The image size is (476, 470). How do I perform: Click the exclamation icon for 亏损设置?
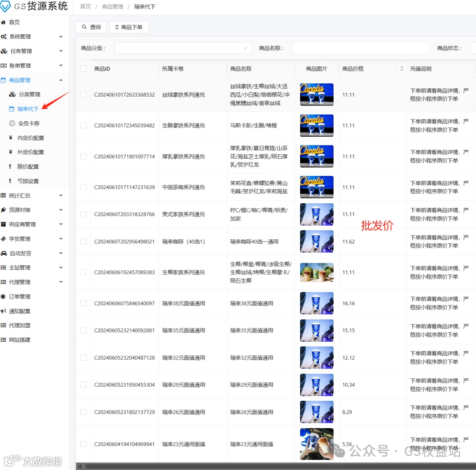coord(10,181)
